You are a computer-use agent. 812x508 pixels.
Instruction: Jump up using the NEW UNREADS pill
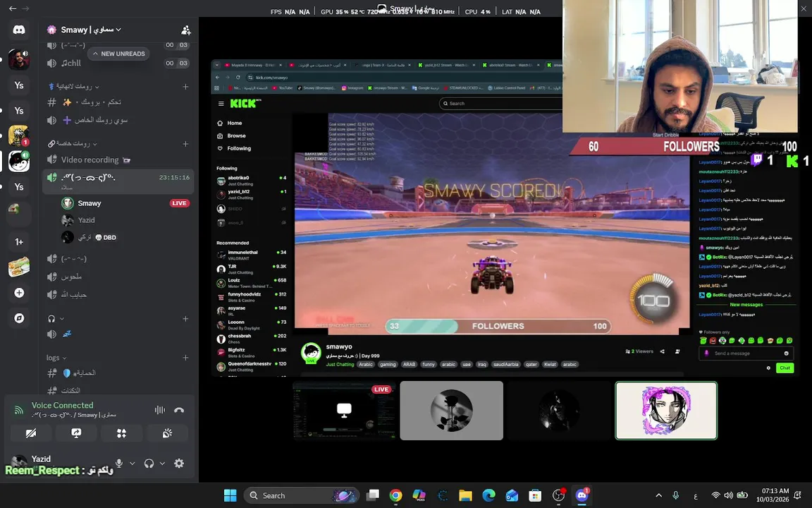coord(118,54)
